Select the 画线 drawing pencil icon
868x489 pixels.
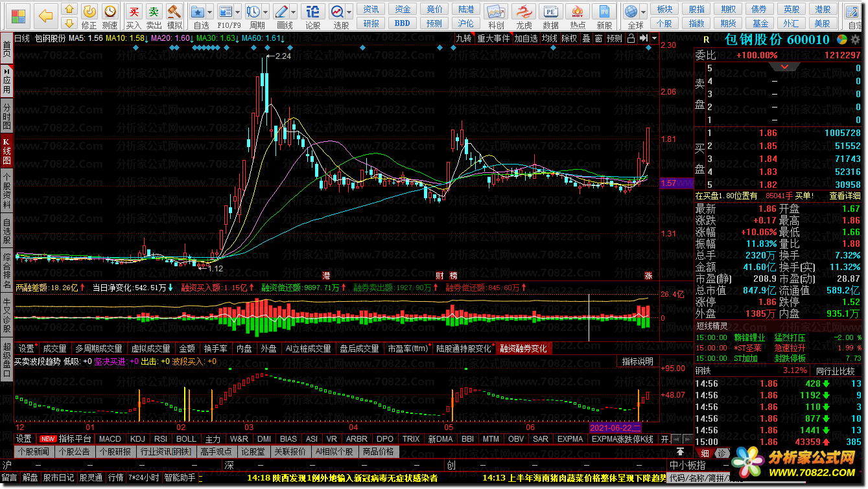(281, 12)
